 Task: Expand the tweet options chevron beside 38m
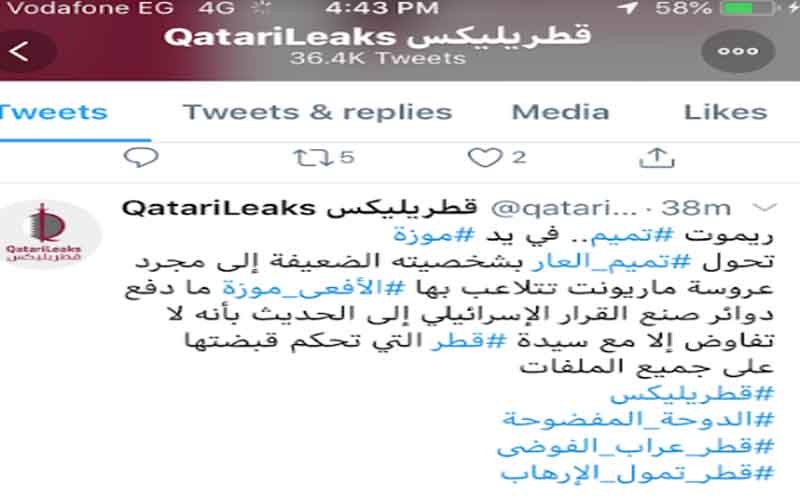click(x=764, y=207)
